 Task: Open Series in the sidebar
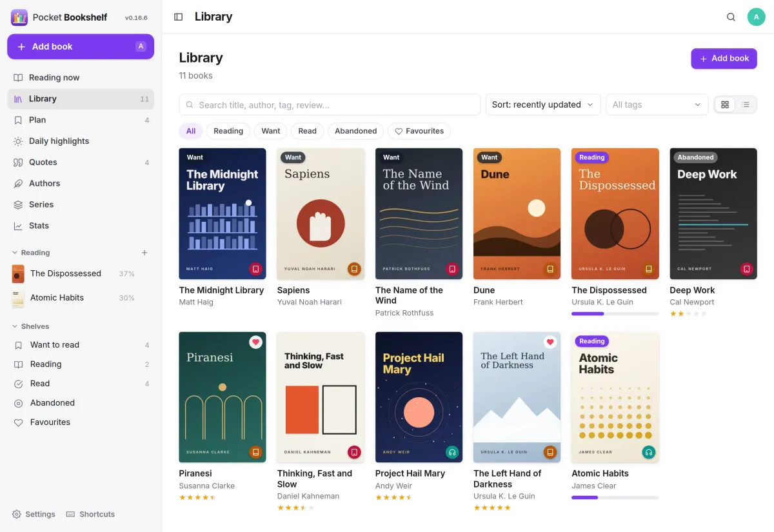tap(81, 204)
